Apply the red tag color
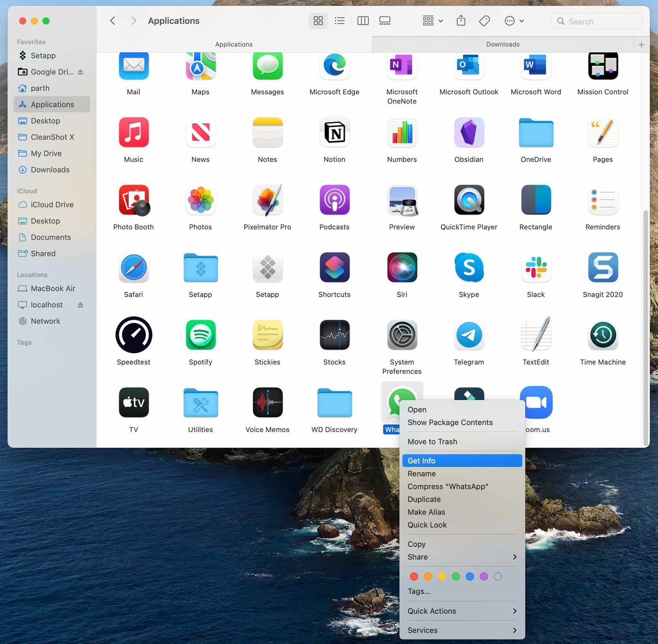This screenshot has width=658, height=644. click(x=414, y=576)
